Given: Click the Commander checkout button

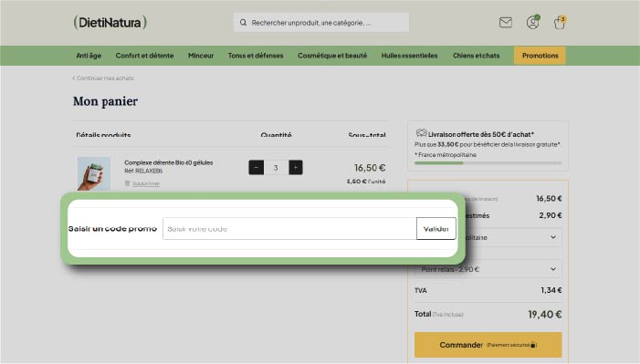Looking at the screenshot, I should [x=488, y=345].
